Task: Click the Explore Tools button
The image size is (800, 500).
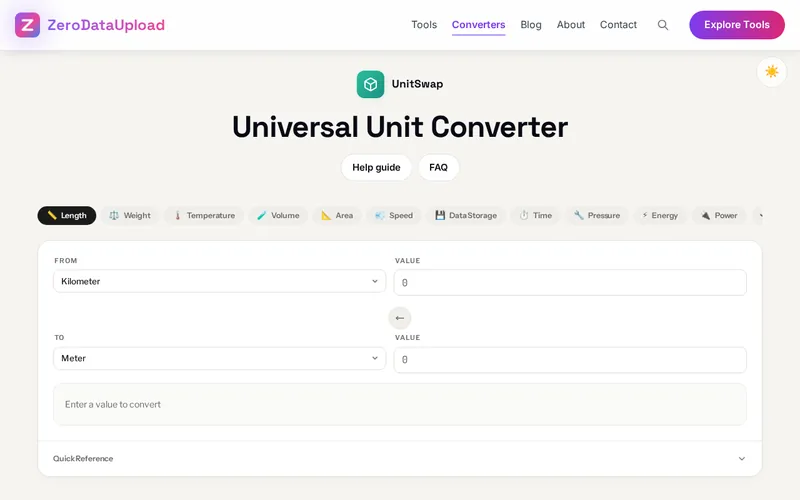Action: tap(737, 24)
